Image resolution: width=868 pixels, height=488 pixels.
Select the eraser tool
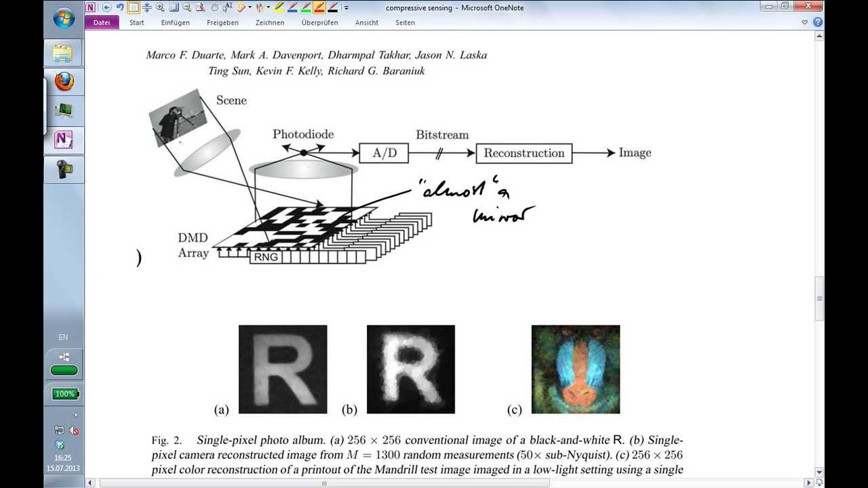coord(241,7)
